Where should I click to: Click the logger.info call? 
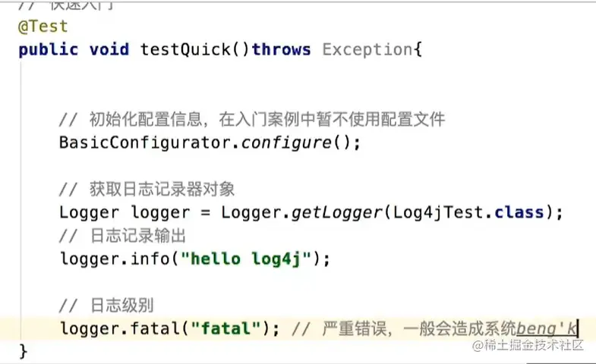pyautogui.click(x=115, y=259)
